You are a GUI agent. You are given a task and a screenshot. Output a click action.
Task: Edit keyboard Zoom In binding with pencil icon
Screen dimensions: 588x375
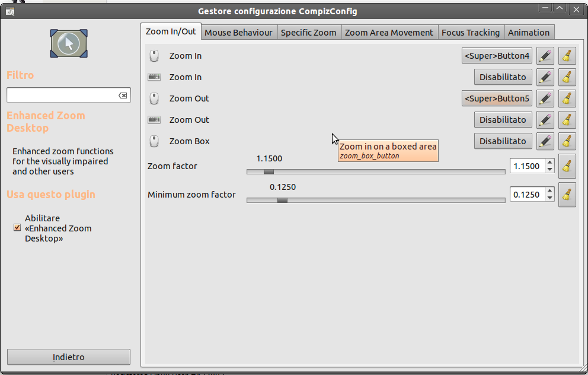click(545, 77)
